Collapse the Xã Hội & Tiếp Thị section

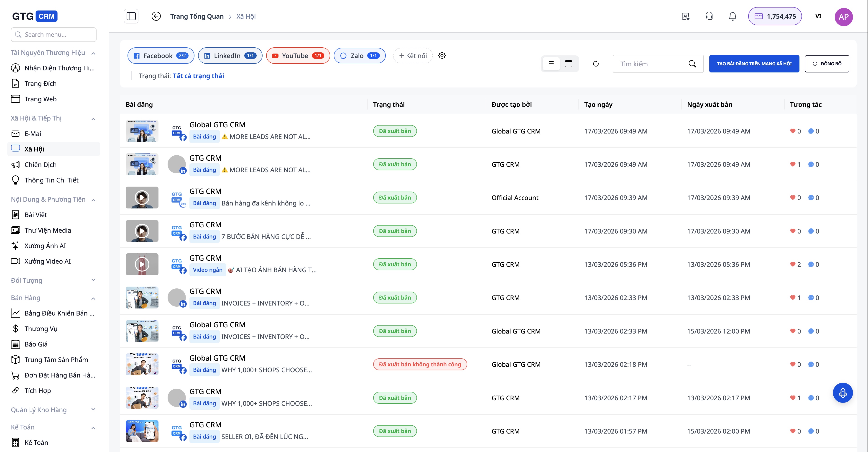pos(93,119)
